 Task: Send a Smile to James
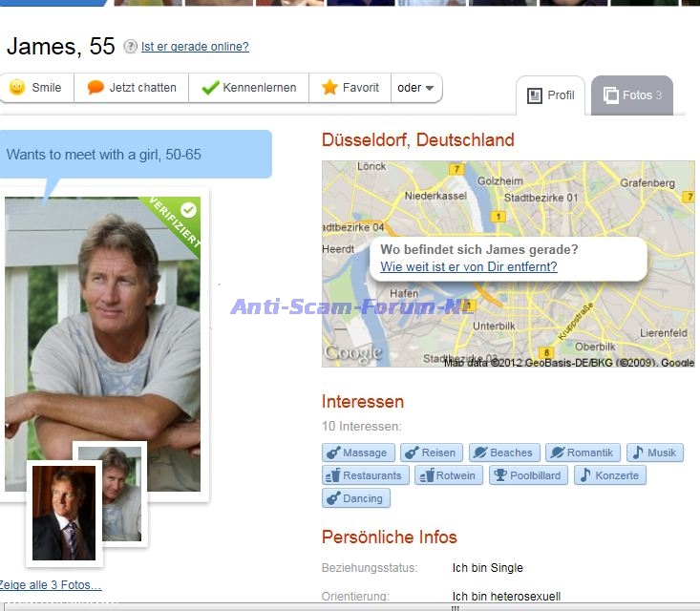pyautogui.click(x=36, y=88)
